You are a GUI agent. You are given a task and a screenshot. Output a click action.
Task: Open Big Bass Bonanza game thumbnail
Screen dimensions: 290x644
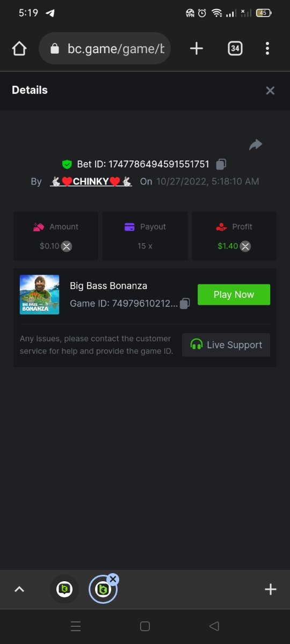[39, 295]
